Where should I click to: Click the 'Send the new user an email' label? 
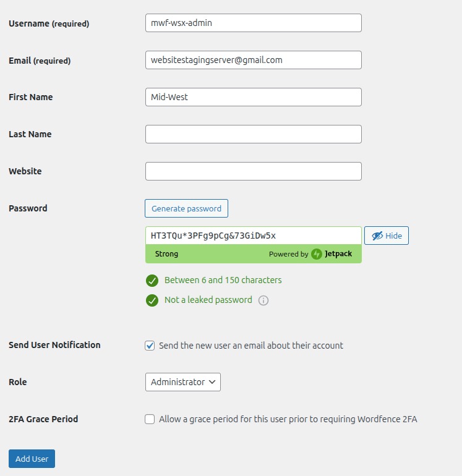tap(250, 346)
